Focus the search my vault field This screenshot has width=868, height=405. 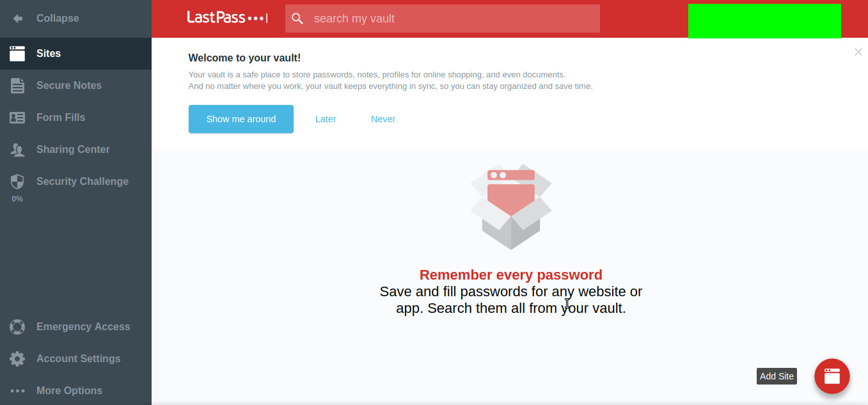point(443,19)
